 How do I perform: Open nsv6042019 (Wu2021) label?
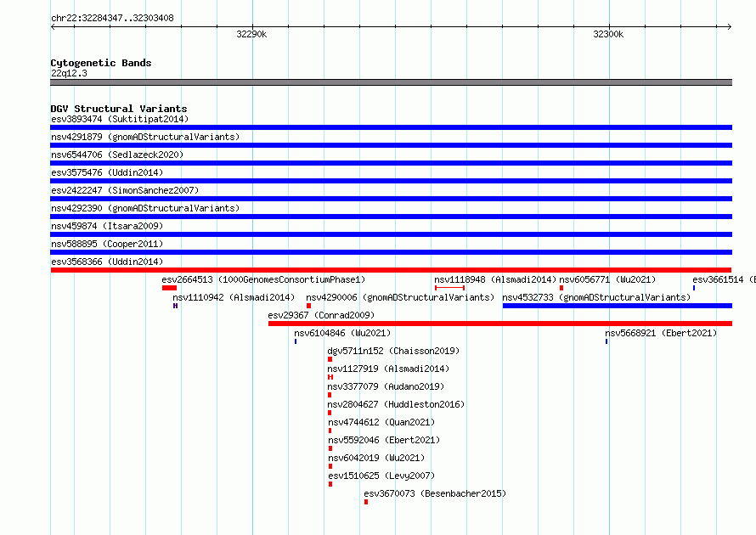coord(376,458)
